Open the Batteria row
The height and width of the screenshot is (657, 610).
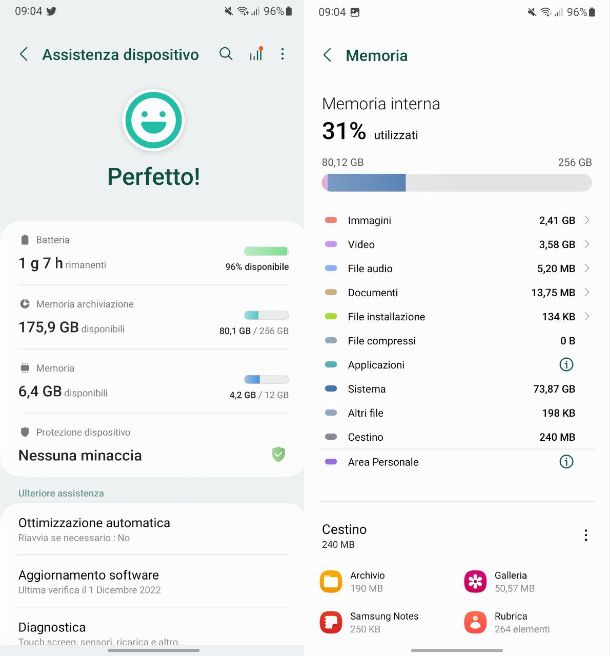[x=153, y=253]
